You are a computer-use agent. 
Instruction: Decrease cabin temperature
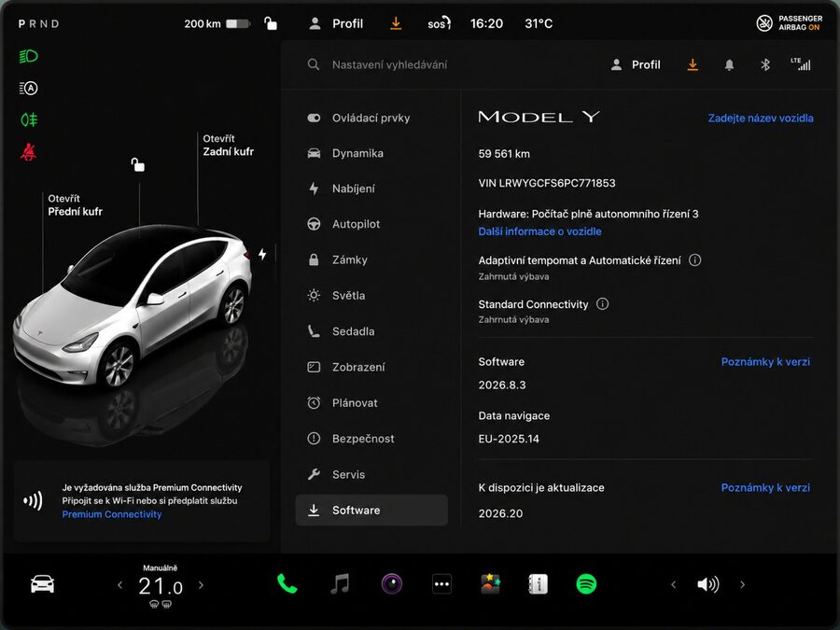click(x=120, y=585)
